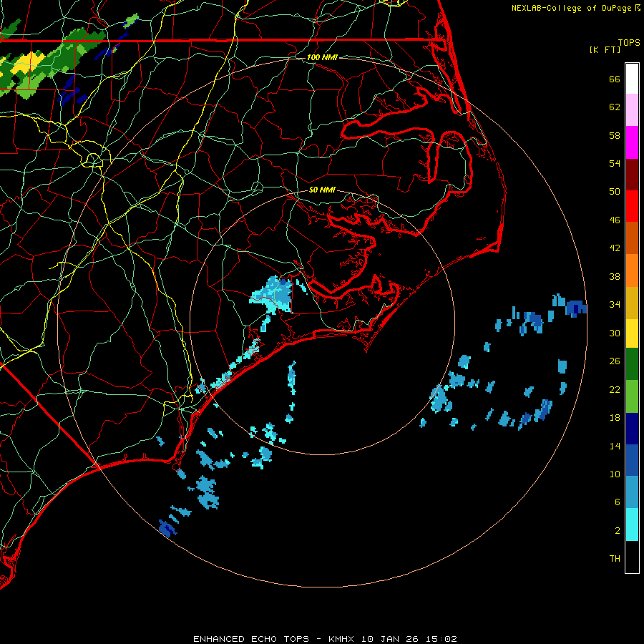Click the '50 NMI' range ring label
This screenshot has height=644, width=644.
322,190
